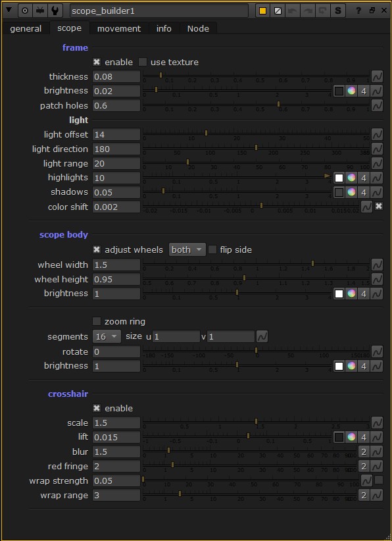Click the center node in viewer icon
Image resolution: width=392 pixels, height=541 pixels.
click(x=25, y=11)
